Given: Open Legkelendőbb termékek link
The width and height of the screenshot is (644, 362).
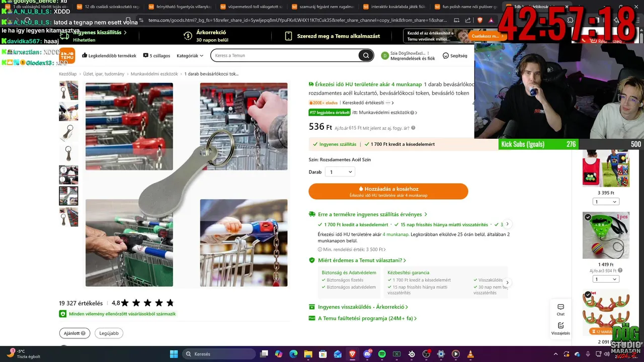Looking at the screenshot, I should coord(109,56).
